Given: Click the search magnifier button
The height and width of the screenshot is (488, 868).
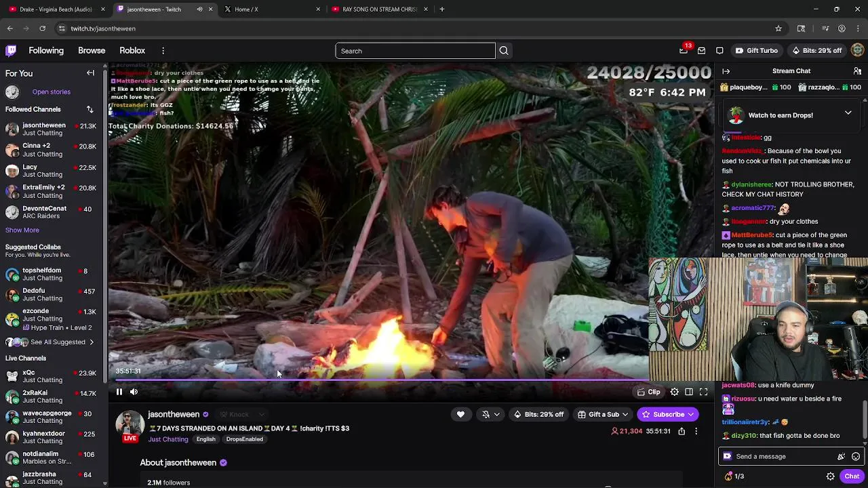Looking at the screenshot, I should pyautogui.click(x=504, y=51).
